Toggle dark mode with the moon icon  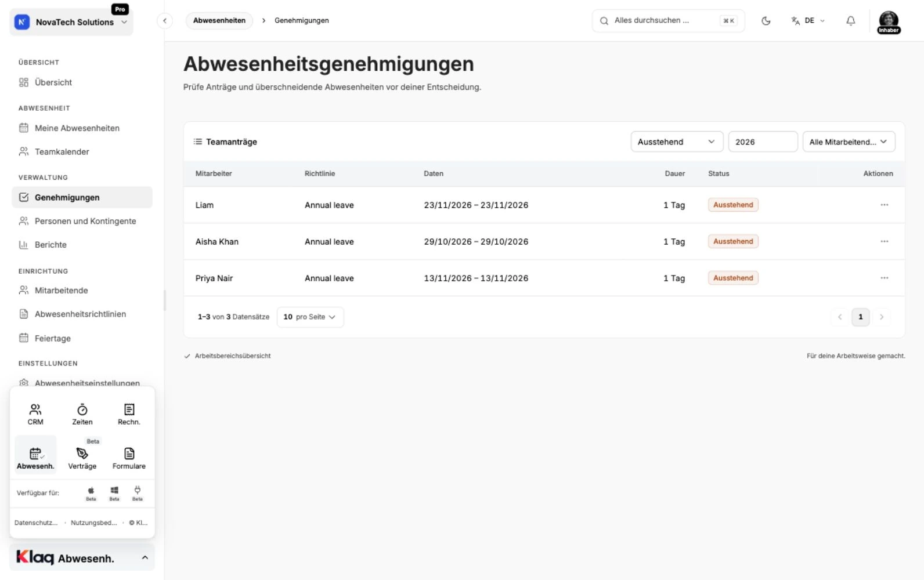click(x=766, y=21)
